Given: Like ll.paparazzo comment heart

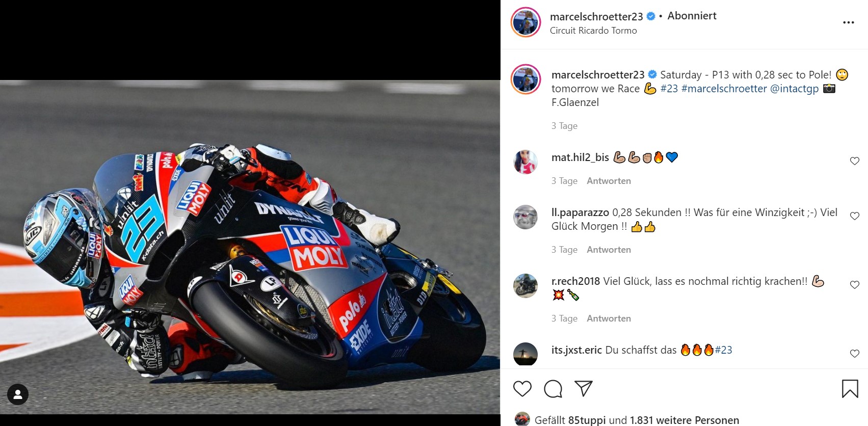Looking at the screenshot, I should click(x=855, y=216).
